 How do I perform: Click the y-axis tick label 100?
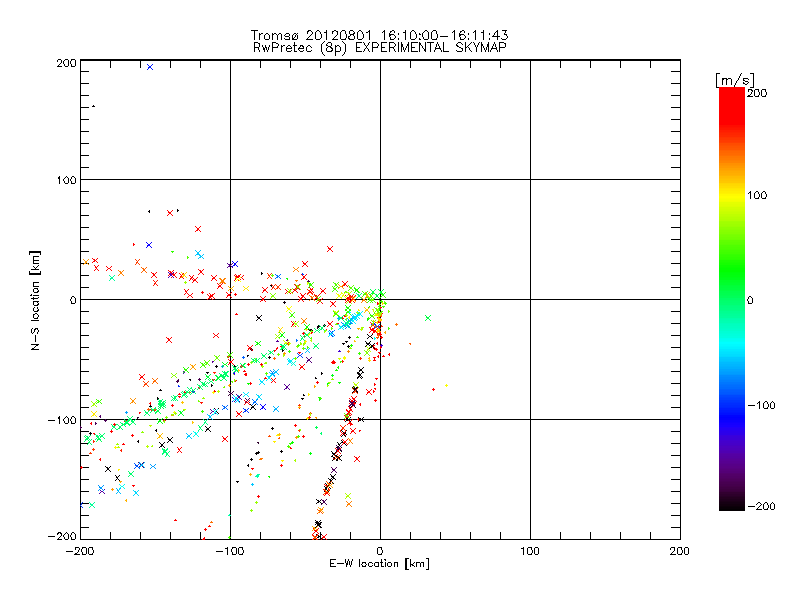[66, 180]
